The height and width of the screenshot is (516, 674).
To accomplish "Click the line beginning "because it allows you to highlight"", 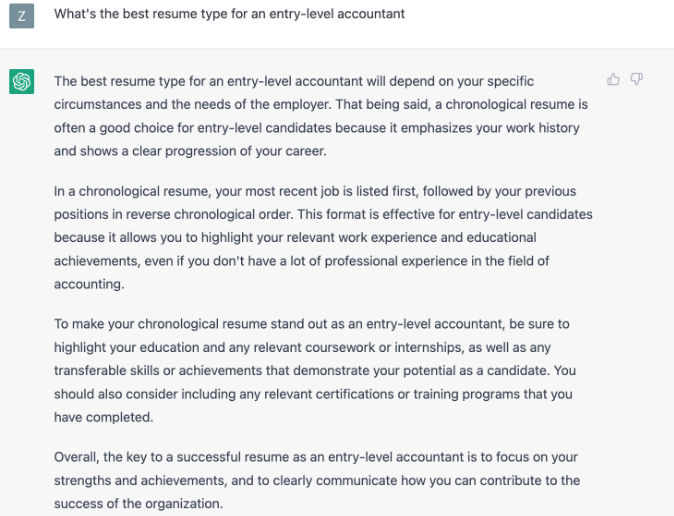I will (x=295, y=237).
